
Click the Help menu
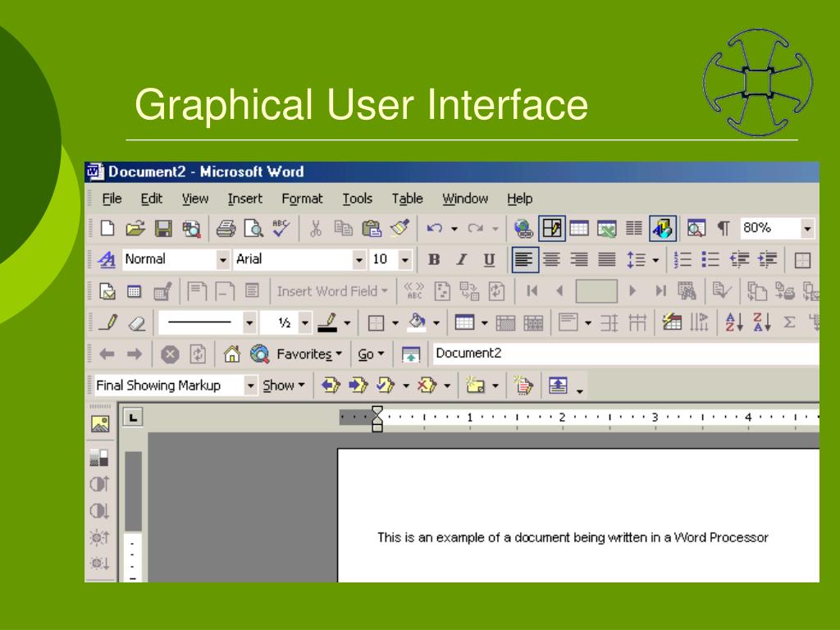pos(519,199)
